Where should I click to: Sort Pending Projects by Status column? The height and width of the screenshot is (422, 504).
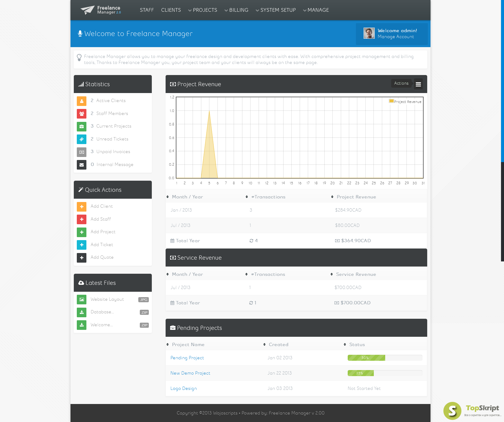[x=354, y=345]
